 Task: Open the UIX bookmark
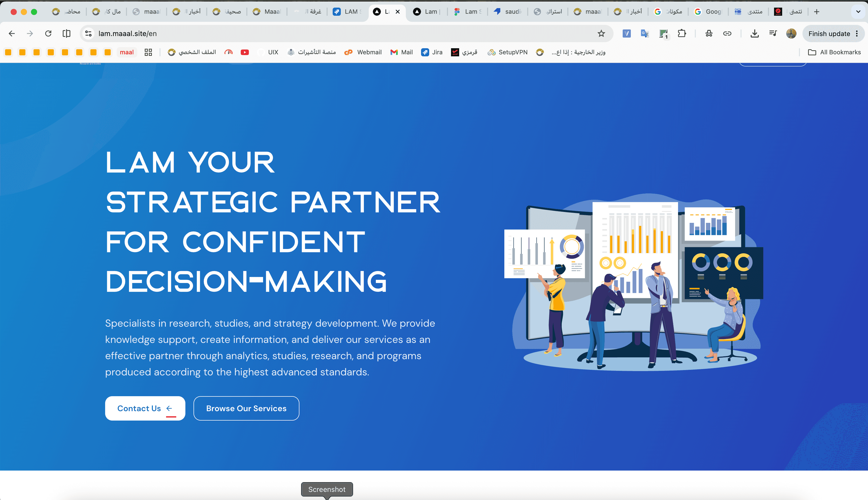[268, 52]
